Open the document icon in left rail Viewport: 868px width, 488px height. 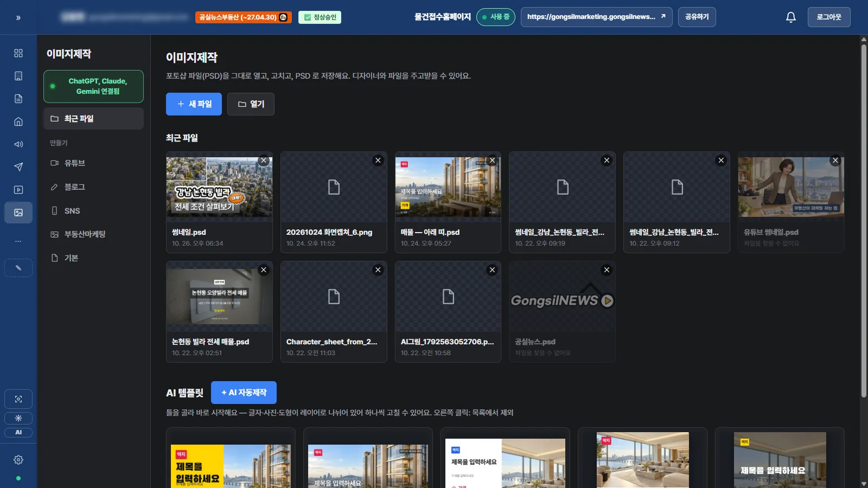click(x=18, y=99)
